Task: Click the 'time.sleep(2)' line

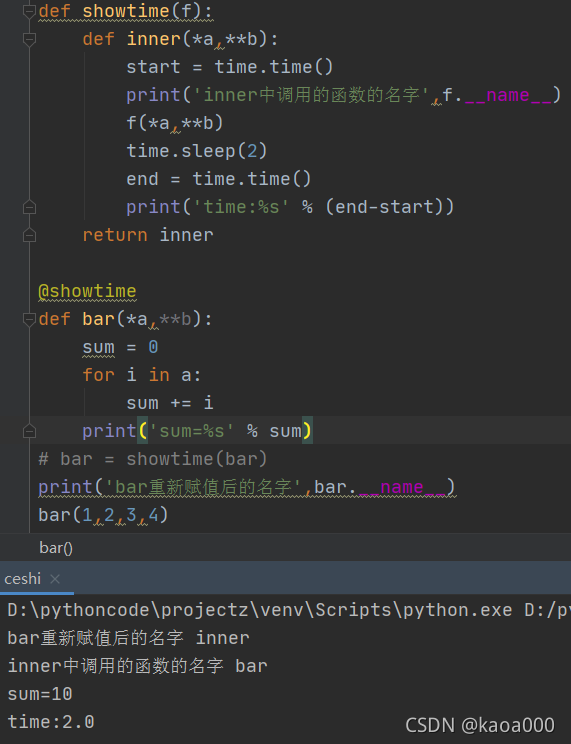Action: coord(197,151)
